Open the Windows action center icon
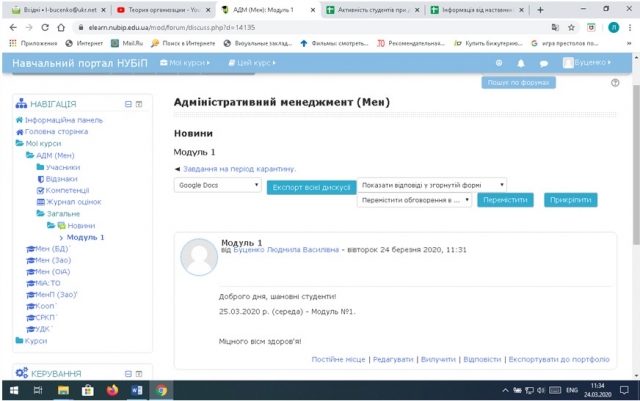640x401 pixels. tap(624, 390)
